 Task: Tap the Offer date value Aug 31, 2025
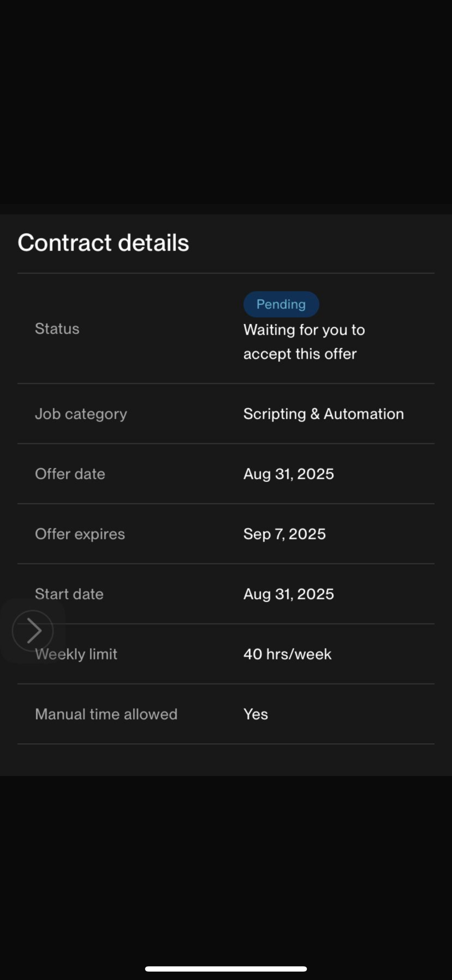click(x=289, y=474)
